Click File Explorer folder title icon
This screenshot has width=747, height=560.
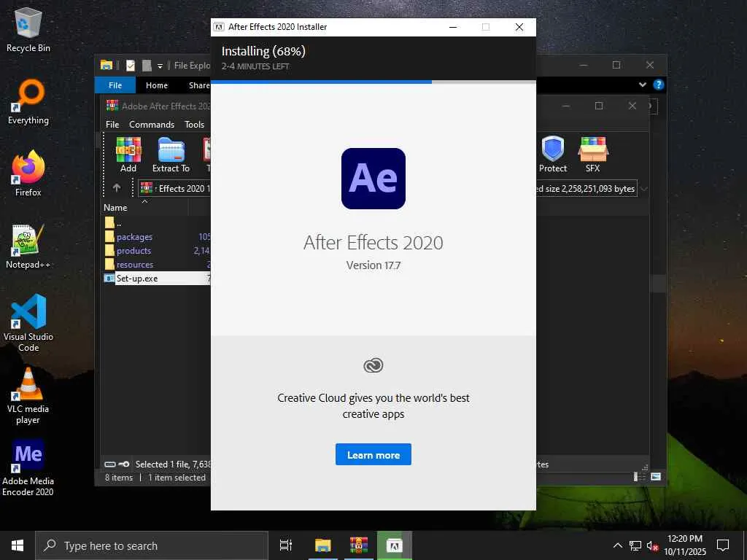[x=107, y=65]
